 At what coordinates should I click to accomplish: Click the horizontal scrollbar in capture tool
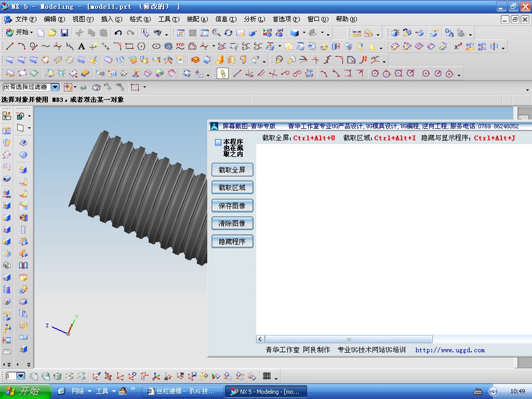(349, 339)
